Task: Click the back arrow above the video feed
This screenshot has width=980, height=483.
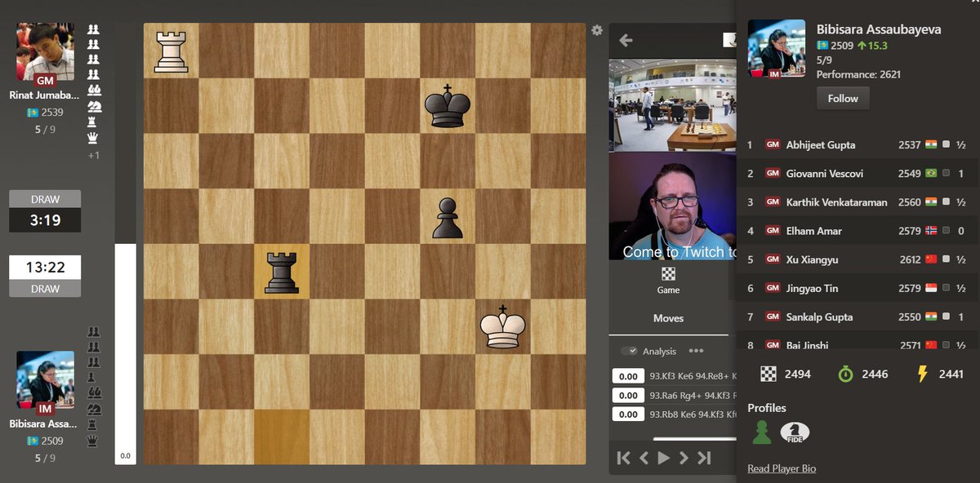Action: pyautogui.click(x=626, y=39)
